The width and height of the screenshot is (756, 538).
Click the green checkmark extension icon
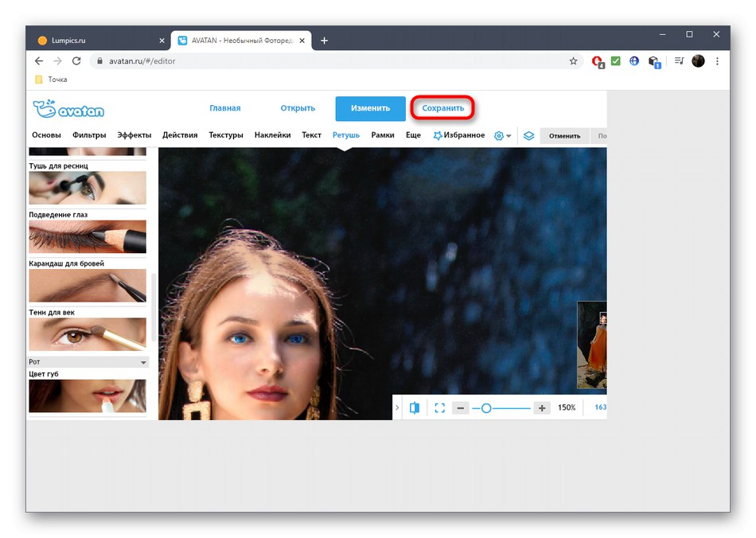pyautogui.click(x=616, y=60)
